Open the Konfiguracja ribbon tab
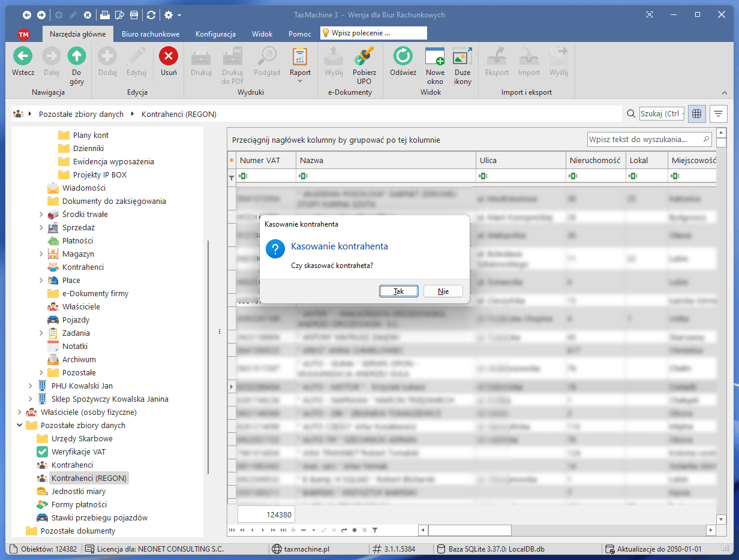Viewport: 739px width, 560px height. [x=215, y=34]
